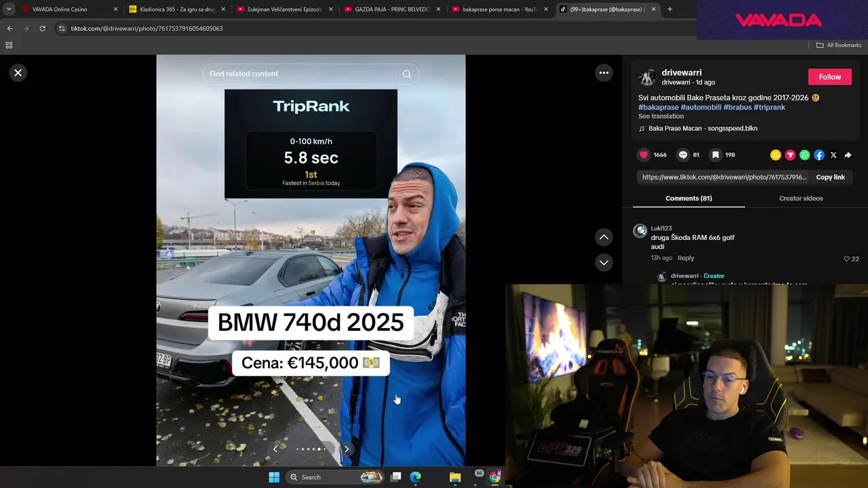Open #brabus hashtag

pos(737,107)
